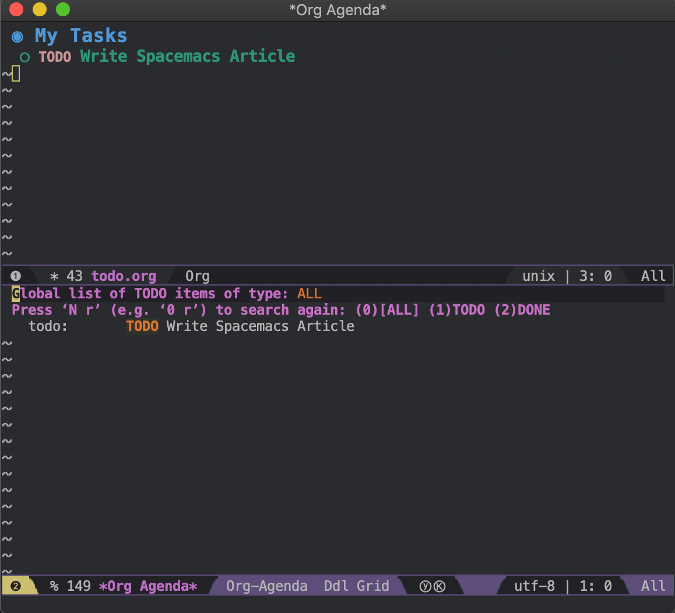The height and width of the screenshot is (613, 675).
Task: Toggle the TODO keyword in the org heading
Action: (54, 57)
